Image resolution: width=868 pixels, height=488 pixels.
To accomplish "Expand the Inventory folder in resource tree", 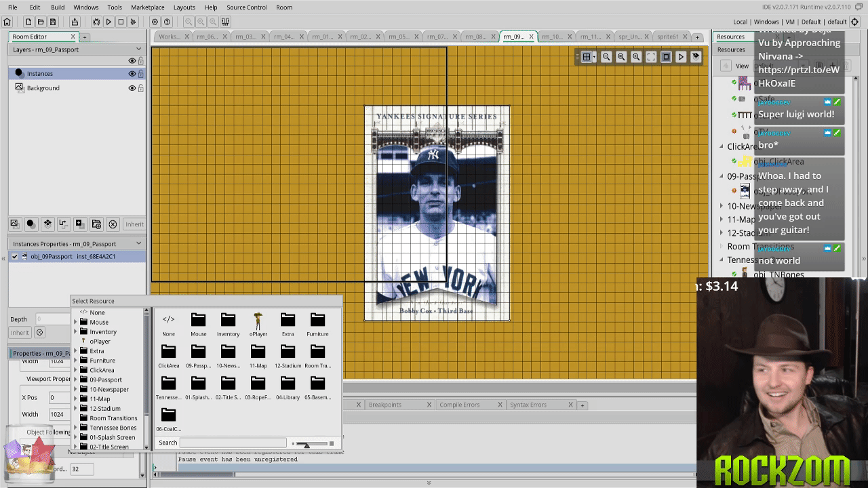I will pyautogui.click(x=75, y=331).
